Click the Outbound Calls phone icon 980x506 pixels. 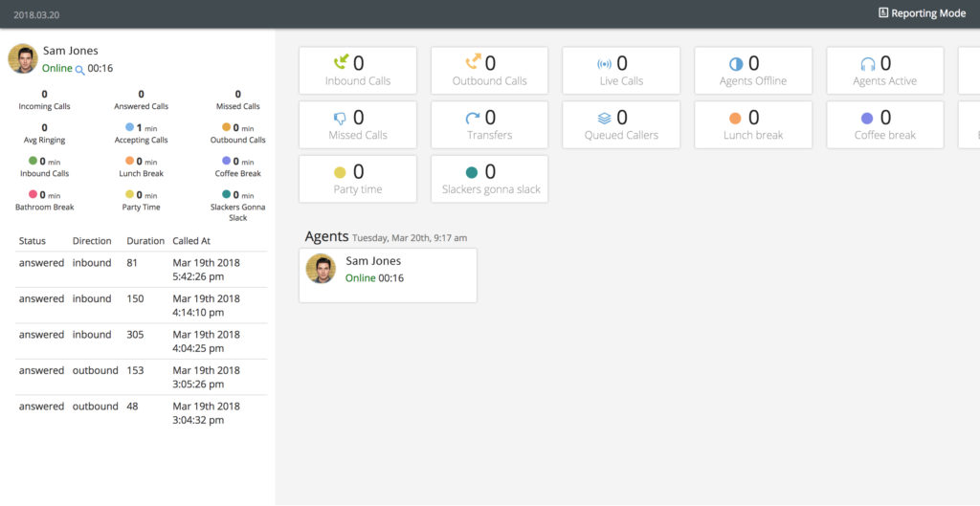[x=473, y=64]
